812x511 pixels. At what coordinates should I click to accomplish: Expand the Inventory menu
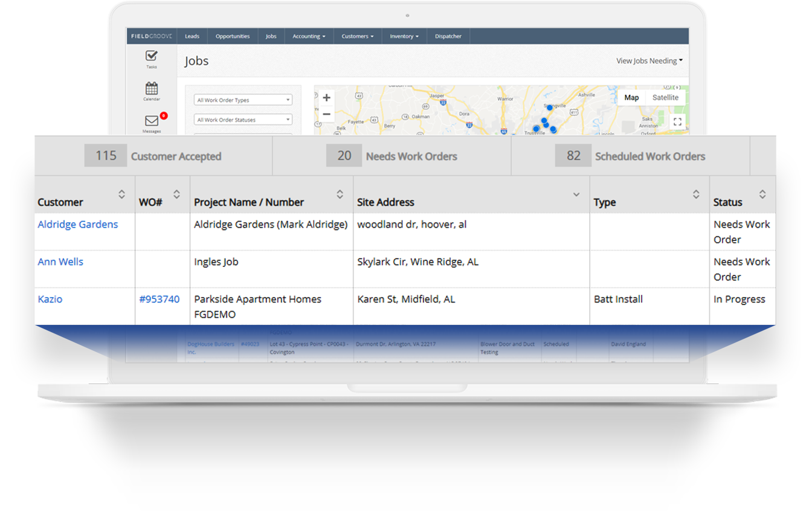[404, 36]
